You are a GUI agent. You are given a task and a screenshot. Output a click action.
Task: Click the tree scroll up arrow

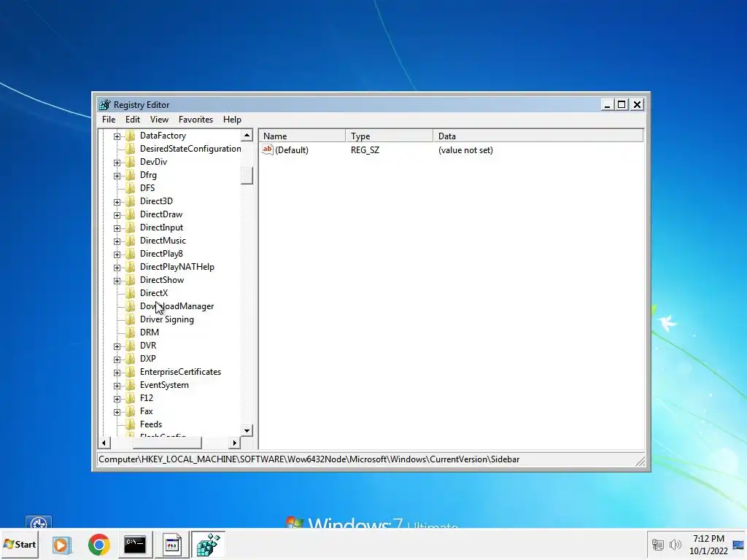pyautogui.click(x=247, y=136)
